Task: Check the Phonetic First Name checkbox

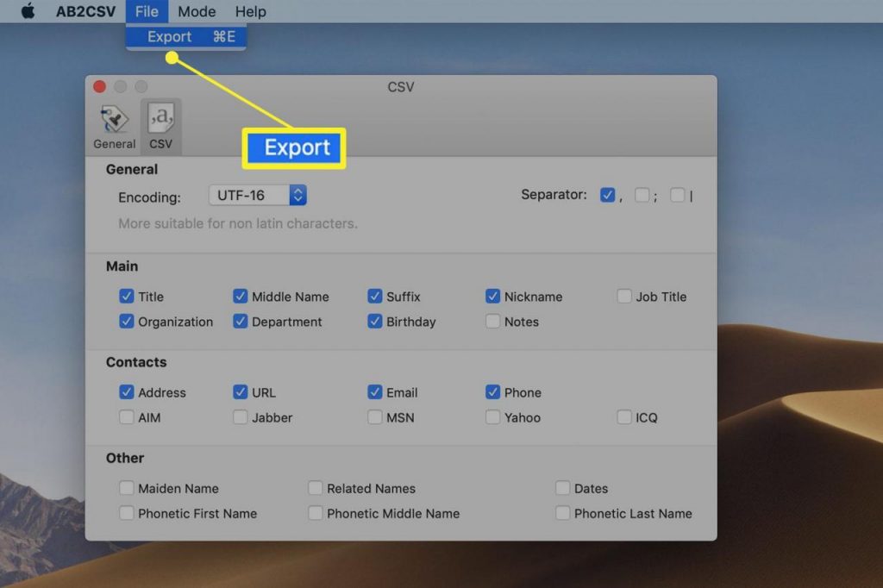Action: coord(127,513)
